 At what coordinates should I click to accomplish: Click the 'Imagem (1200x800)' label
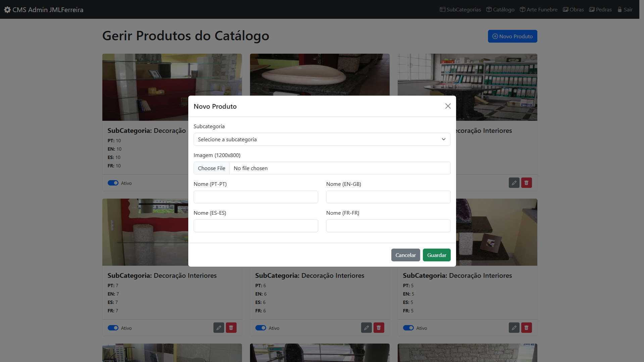(217, 155)
